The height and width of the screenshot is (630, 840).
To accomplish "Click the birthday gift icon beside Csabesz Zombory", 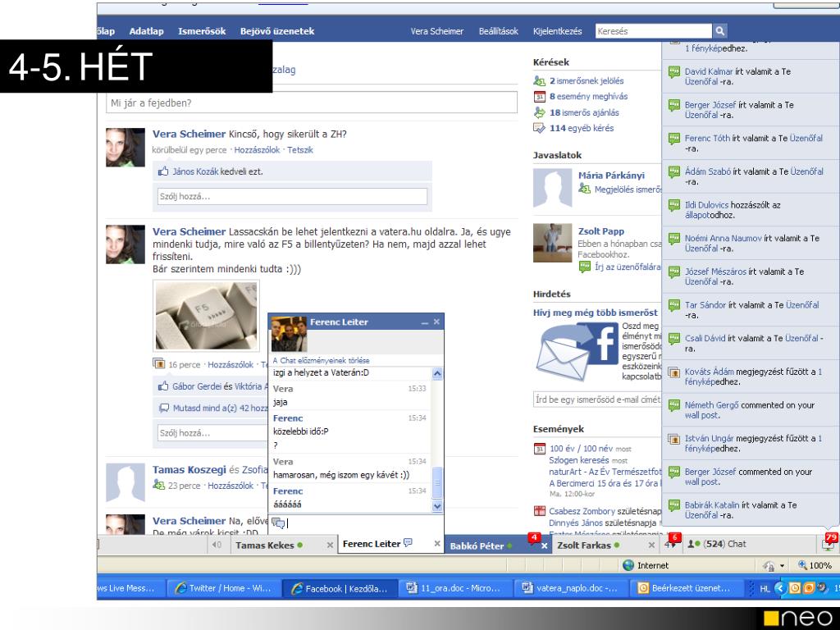I will (x=540, y=511).
